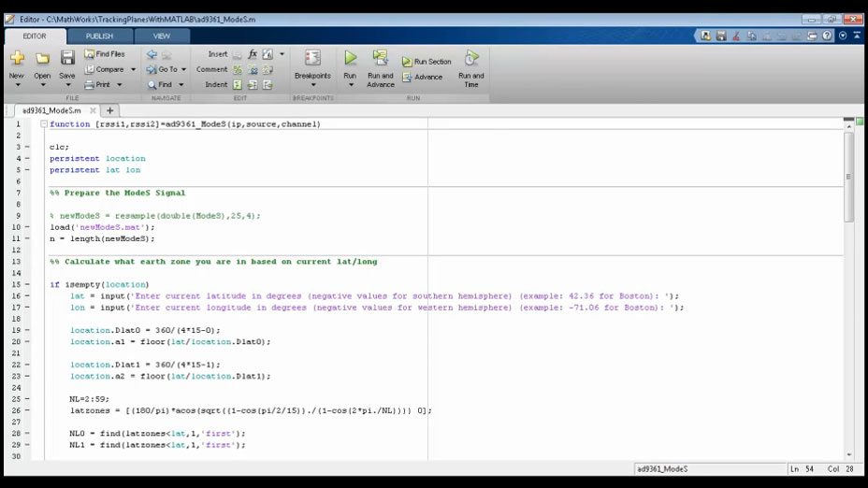
Task: Collapse the function fold on line 1
Action: coord(44,124)
